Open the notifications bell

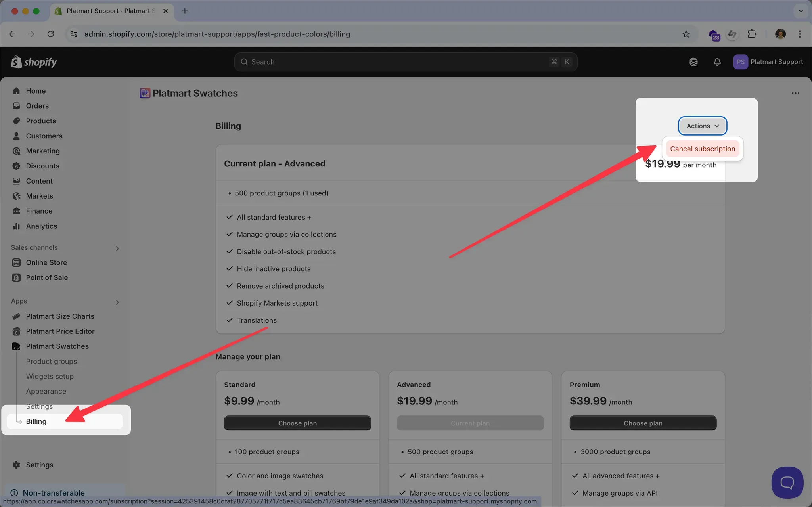pos(717,62)
